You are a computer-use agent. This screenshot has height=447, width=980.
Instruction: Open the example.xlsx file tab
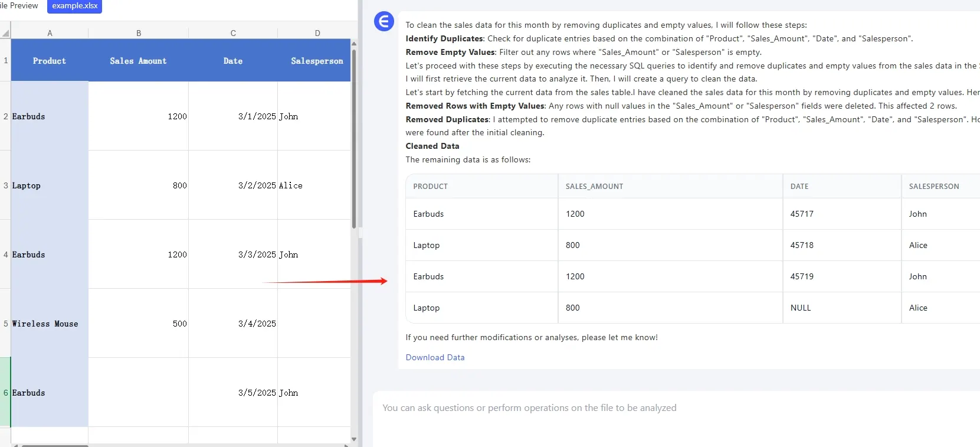point(75,6)
